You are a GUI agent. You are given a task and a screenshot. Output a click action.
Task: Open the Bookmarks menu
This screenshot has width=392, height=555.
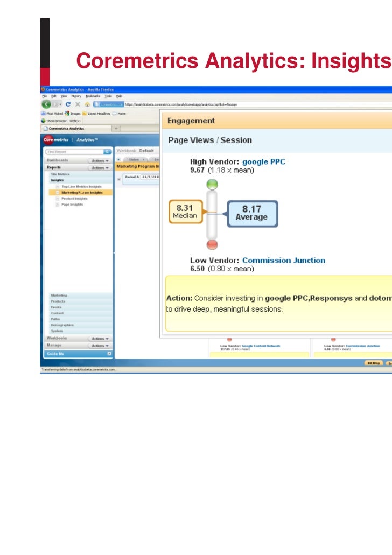93,96
